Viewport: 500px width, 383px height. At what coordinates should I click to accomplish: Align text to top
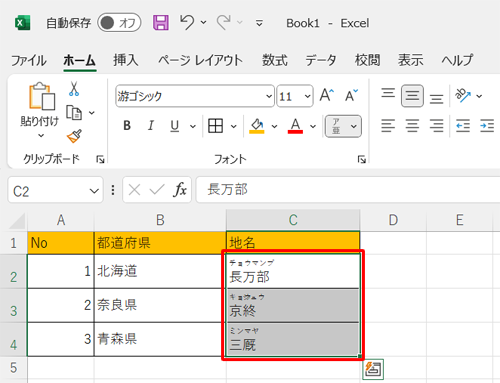(388, 93)
